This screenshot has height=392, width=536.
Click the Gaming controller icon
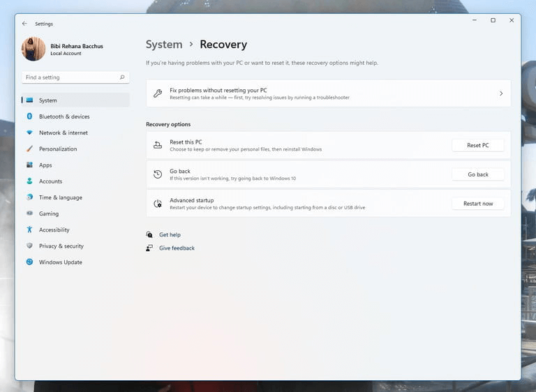30,213
